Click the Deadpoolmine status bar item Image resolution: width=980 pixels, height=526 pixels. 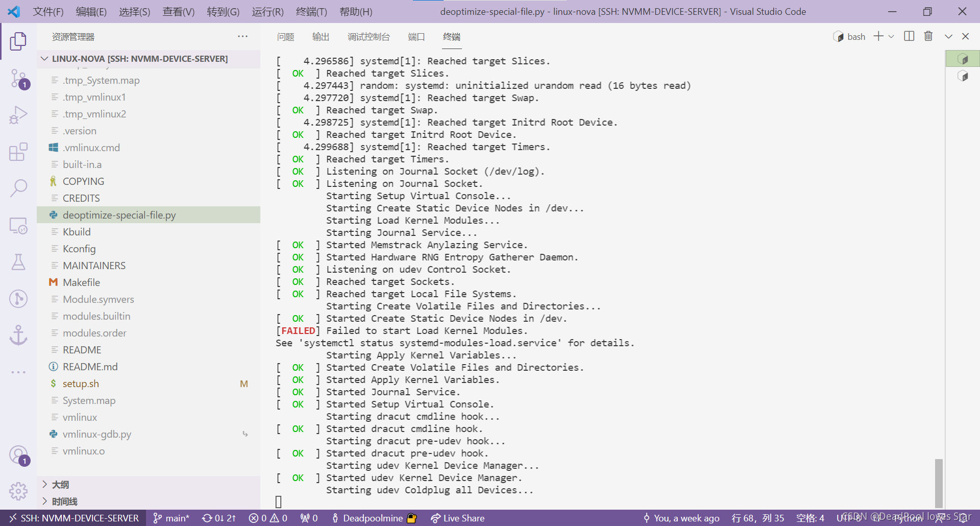click(374, 518)
